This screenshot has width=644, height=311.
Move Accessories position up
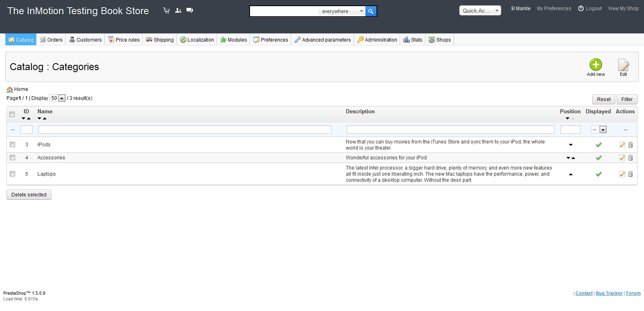573,158
